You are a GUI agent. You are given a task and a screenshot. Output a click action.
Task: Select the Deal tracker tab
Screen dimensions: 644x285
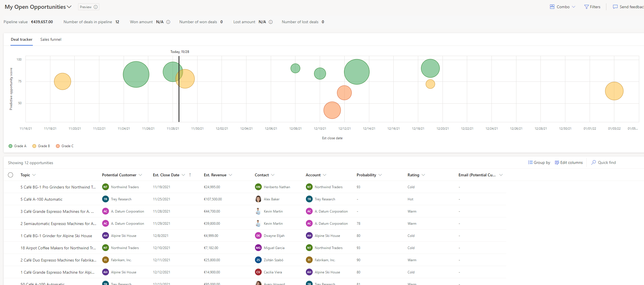click(22, 39)
